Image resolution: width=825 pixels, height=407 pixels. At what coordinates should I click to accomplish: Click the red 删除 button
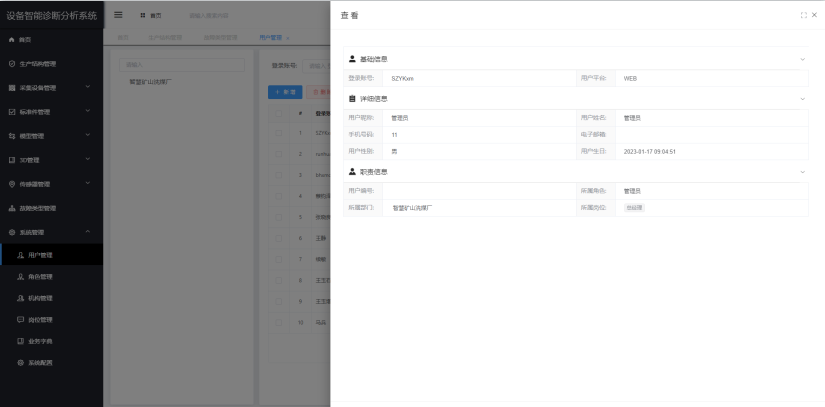tap(318, 92)
